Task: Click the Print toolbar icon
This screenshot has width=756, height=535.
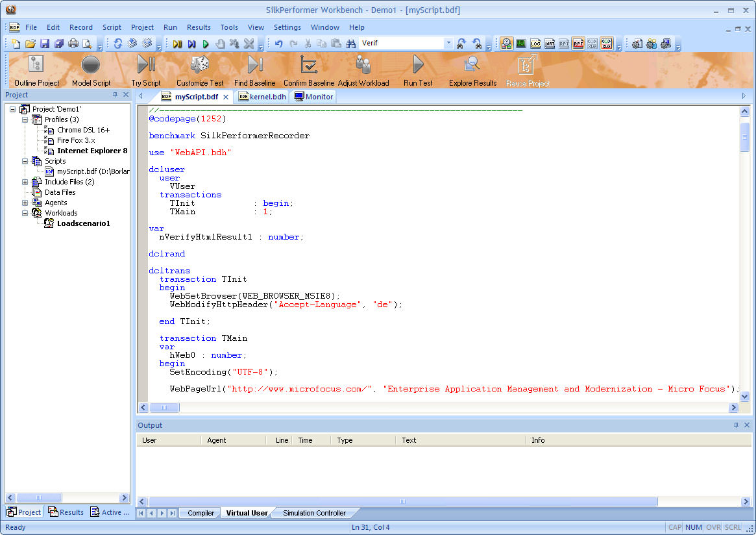Action: 73,44
